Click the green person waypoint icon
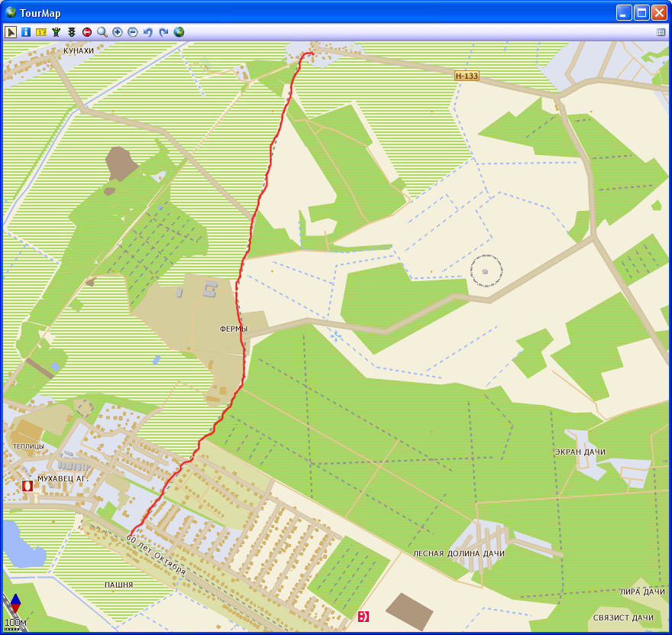The height and width of the screenshot is (635, 672). [57, 32]
